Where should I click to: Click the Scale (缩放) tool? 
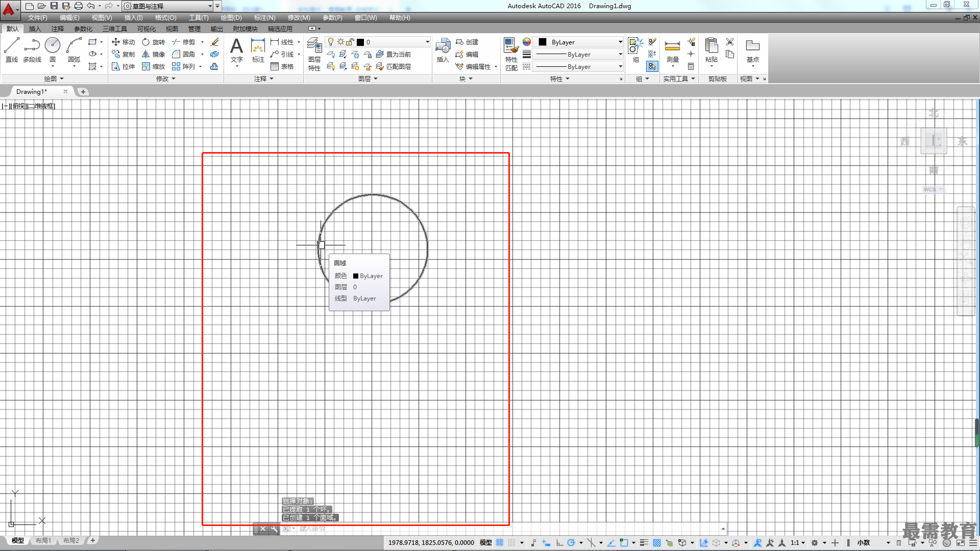(153, 66)
